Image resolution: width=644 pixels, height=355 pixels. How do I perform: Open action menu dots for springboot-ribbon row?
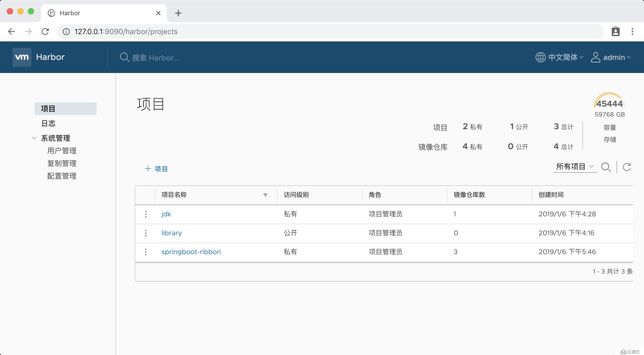(146, 252)
